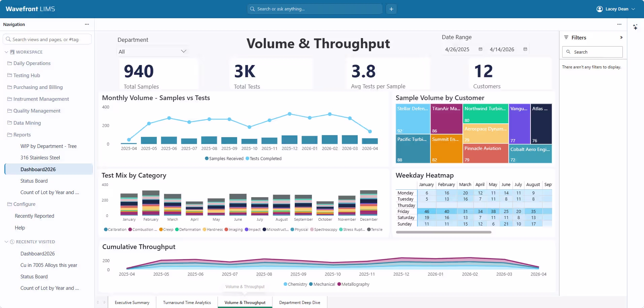
Task: Select Stellar Defense treemap tile
Action: point(413,119)
